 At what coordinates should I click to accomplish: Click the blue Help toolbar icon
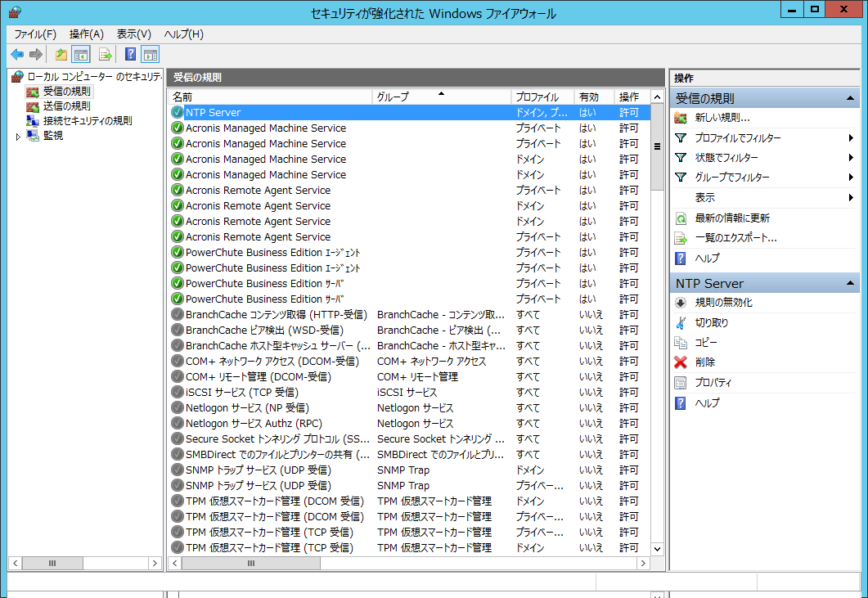coord(130,55)
